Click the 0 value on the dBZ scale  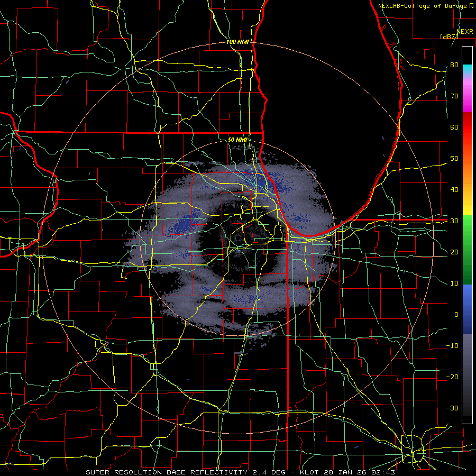[456, 315]
